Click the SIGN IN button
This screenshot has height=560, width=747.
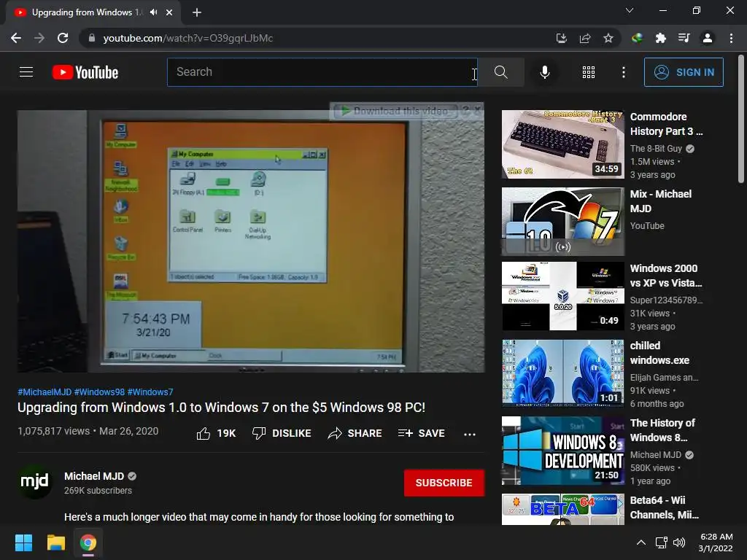pyautogui.click(x=684, y=72)
